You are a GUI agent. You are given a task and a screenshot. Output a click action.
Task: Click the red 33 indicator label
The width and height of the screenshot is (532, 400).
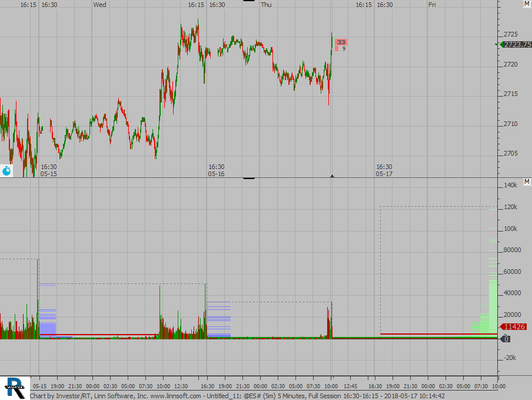click(341, 42)
